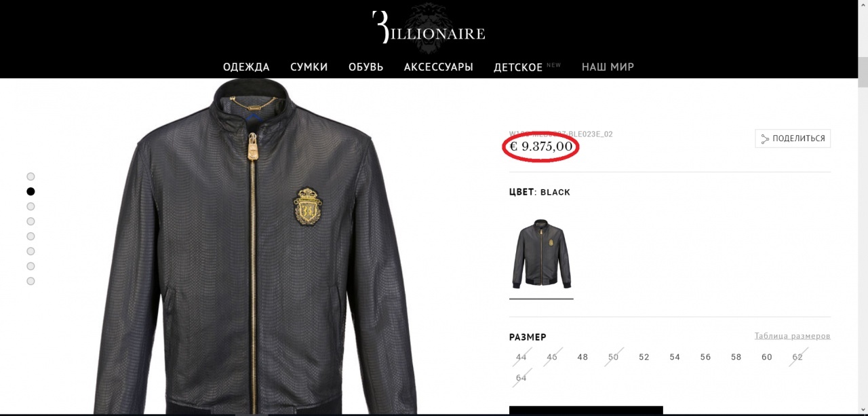Choose size 60
Viewport: 868px width, 416px height.
pos(767,357)
